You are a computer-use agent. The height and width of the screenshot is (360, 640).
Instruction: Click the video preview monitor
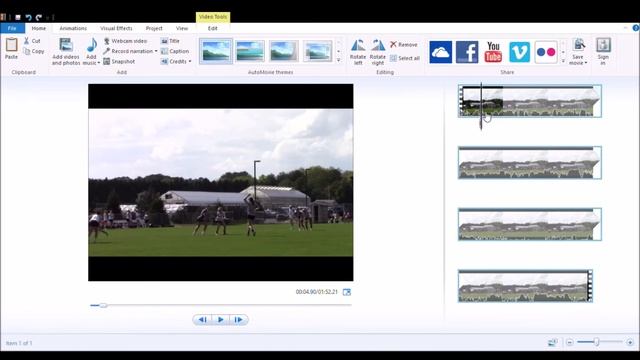tap(221, 182)
